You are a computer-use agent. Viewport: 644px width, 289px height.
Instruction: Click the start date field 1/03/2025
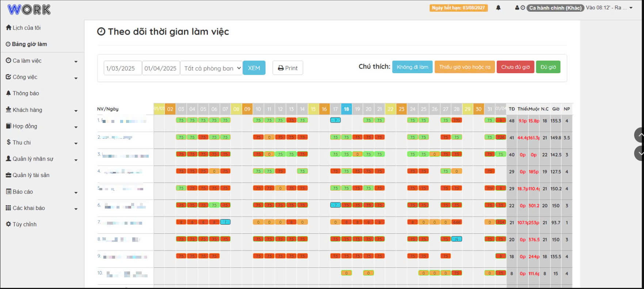pos(123,68)
